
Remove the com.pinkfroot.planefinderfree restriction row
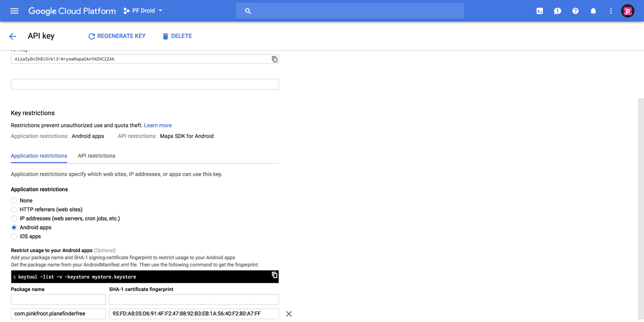[x=289, y=314]
